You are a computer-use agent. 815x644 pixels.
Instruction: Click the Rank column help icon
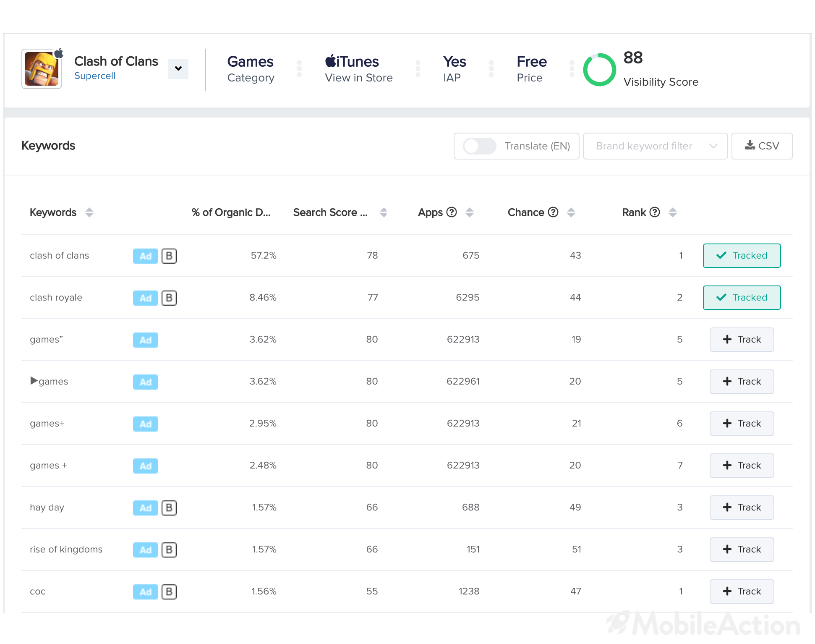(655, 212)
